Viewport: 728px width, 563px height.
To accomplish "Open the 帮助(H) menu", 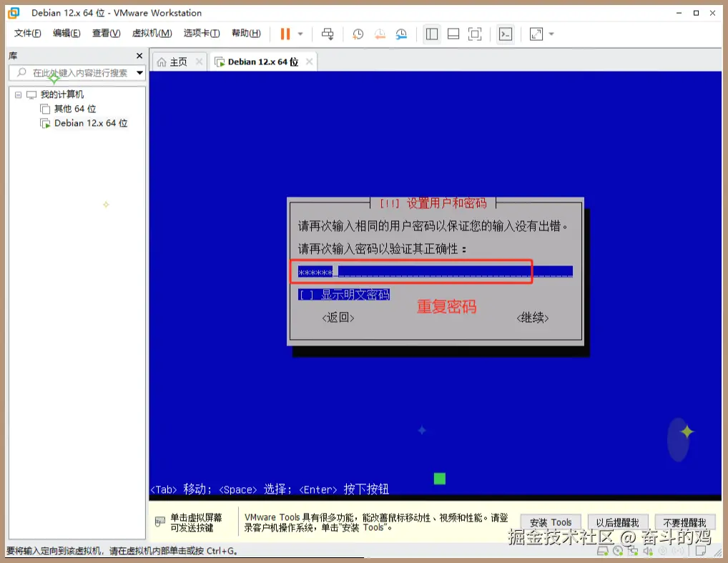I will coord(246,33).
